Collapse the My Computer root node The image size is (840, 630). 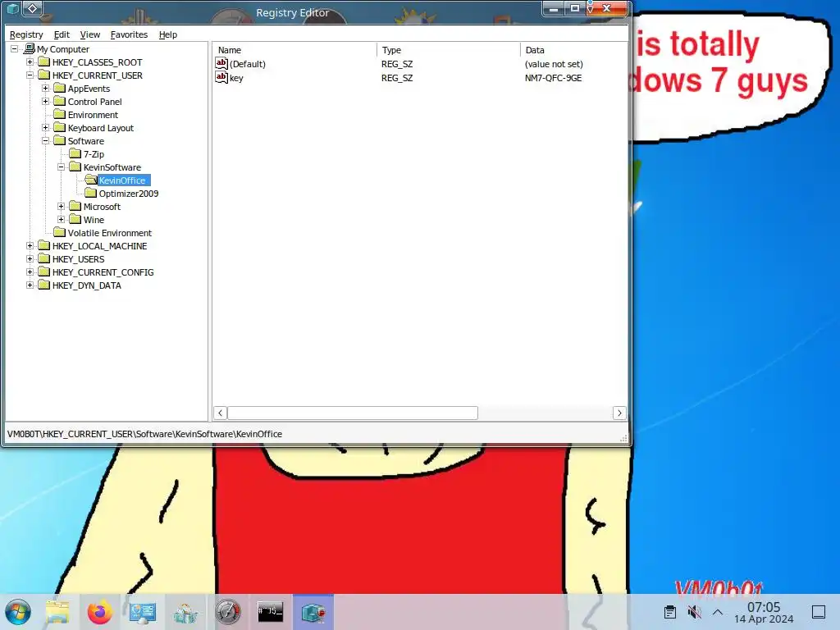(x=15, y=48)
